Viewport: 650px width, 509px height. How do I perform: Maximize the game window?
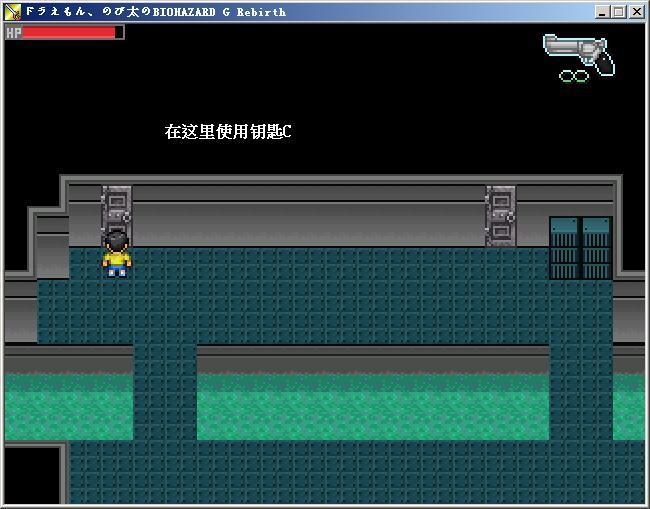tap(618, 12)
